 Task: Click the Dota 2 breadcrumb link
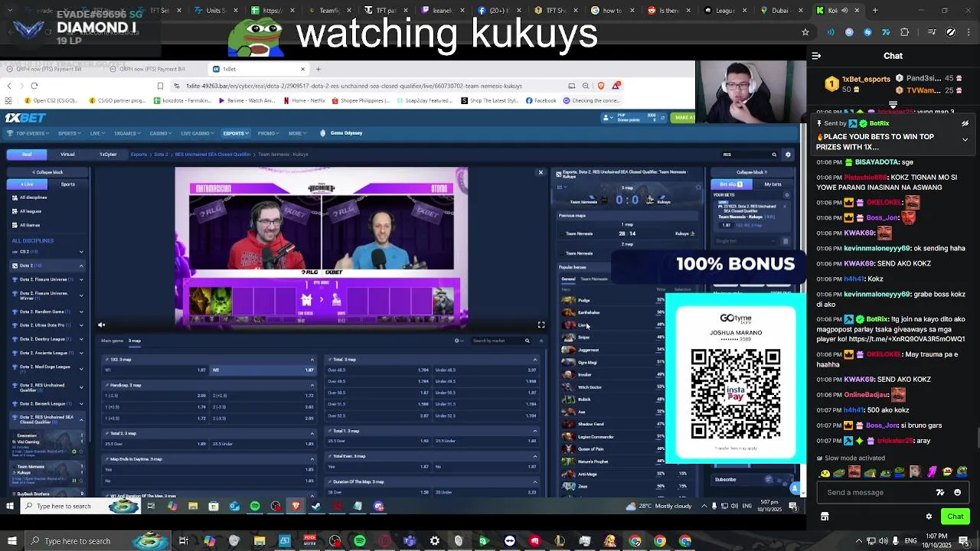(x=161, y=155)
